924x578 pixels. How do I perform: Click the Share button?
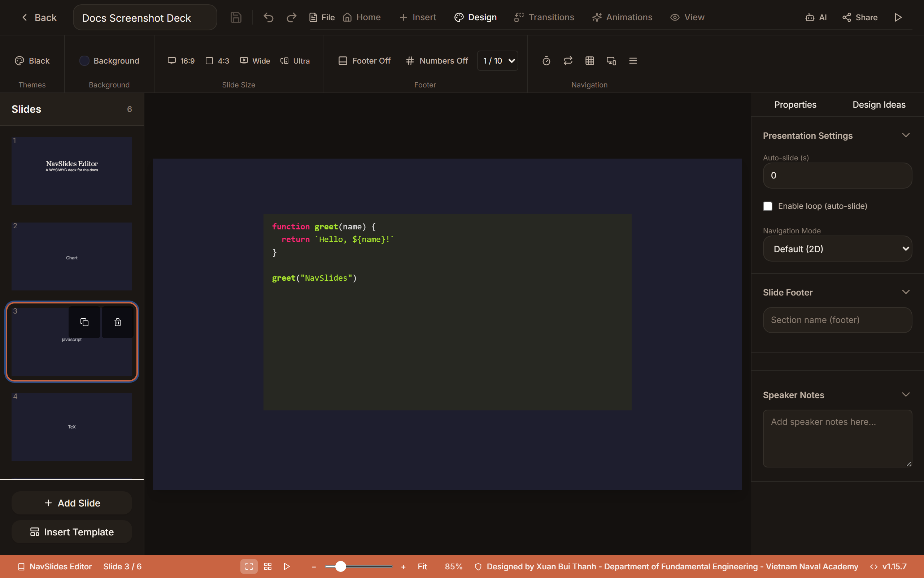point(860,18)
